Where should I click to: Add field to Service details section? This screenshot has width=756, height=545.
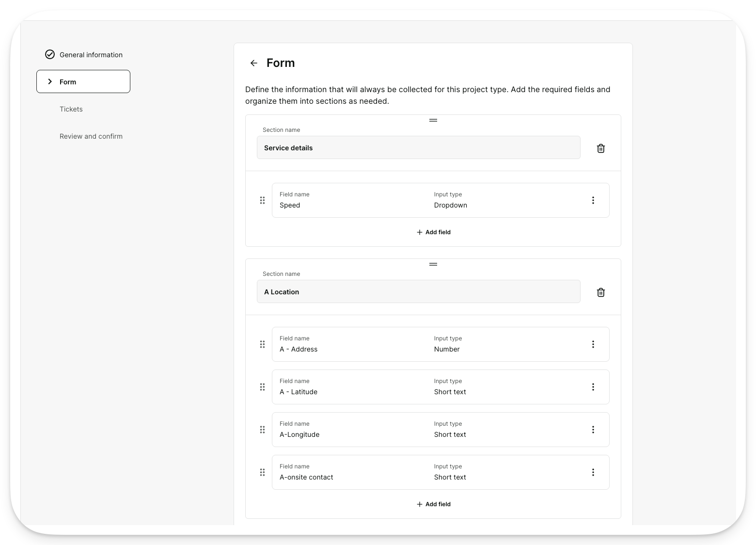pos(434,232)
